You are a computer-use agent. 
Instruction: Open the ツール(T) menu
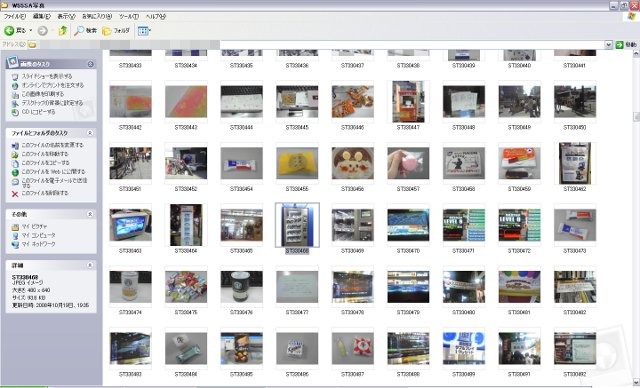click(x=129, y=16)
